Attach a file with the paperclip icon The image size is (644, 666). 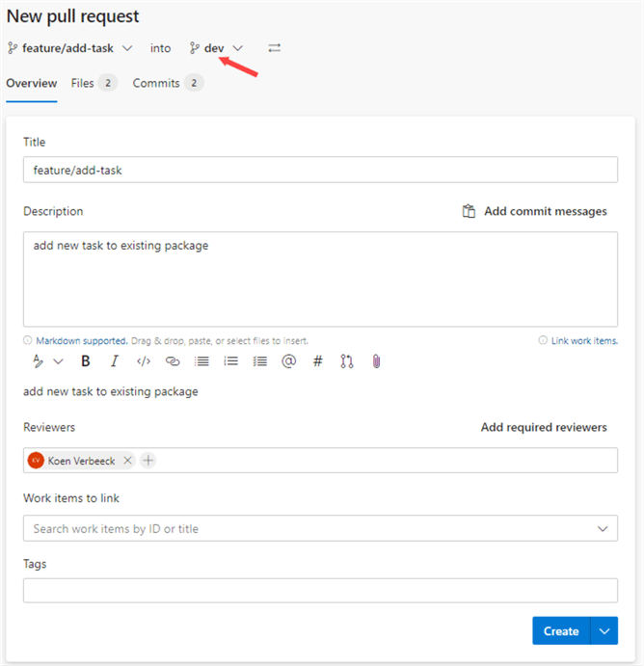pyautogui.click(x=376, y=361)
